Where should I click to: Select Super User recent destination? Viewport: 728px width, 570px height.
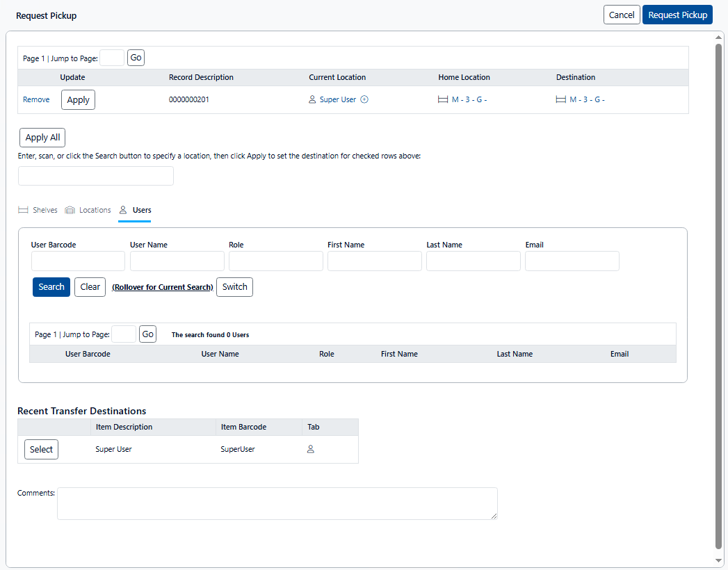pyautogui.click(x=41, y=450)
